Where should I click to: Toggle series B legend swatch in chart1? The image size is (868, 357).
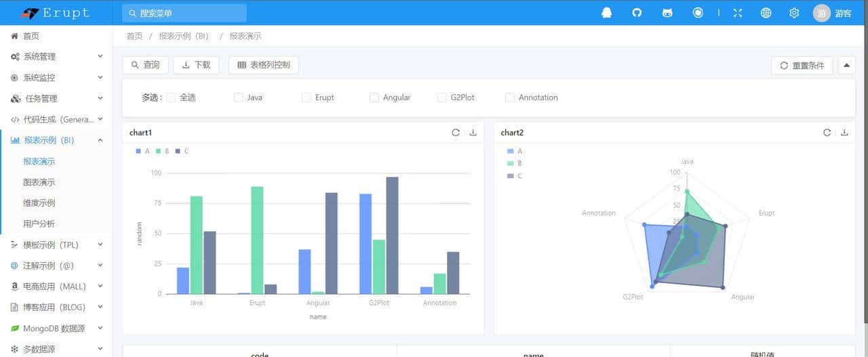point(158,151)
